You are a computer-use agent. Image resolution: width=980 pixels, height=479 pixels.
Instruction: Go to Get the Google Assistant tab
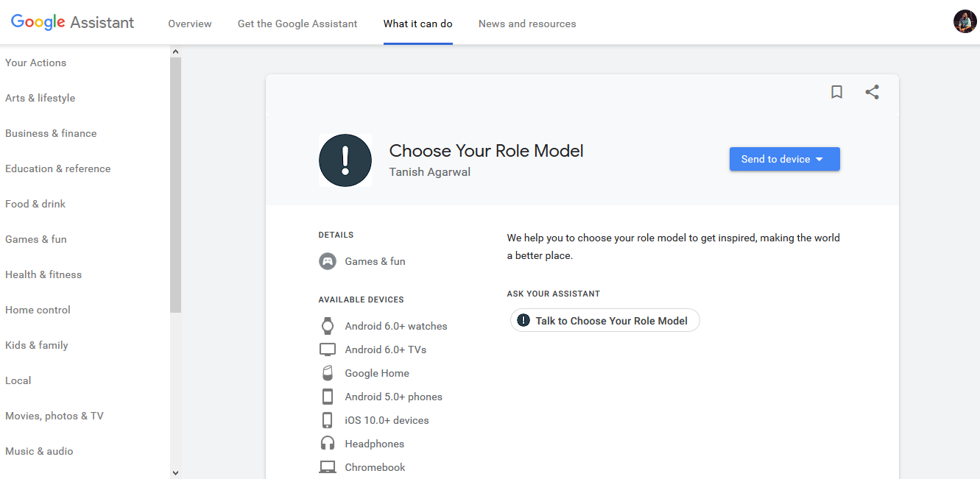(x=297, y=24)
